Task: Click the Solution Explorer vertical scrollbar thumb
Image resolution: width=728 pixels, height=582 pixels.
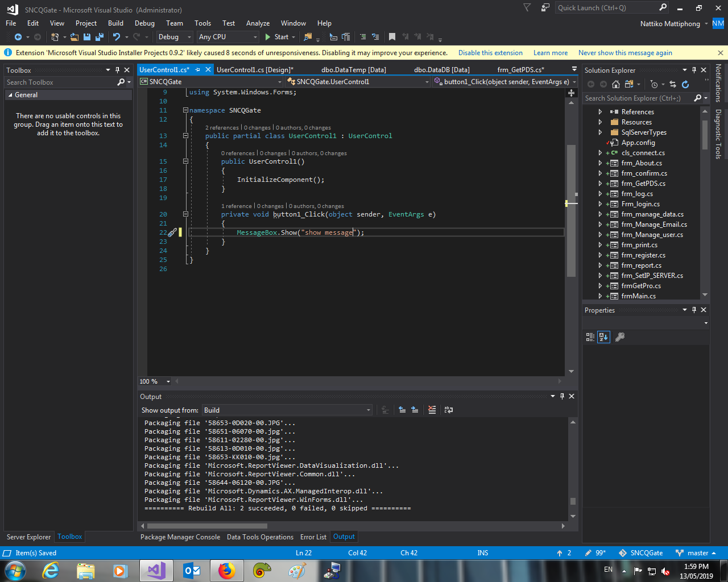Action: click(705, 134)
